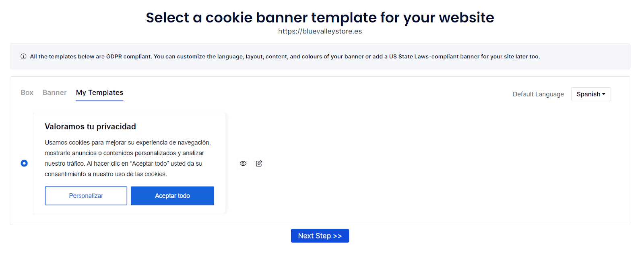Viewport: 644px width, 269px height.
Task: Switch to the Box tab
Action: coord(27,92)
